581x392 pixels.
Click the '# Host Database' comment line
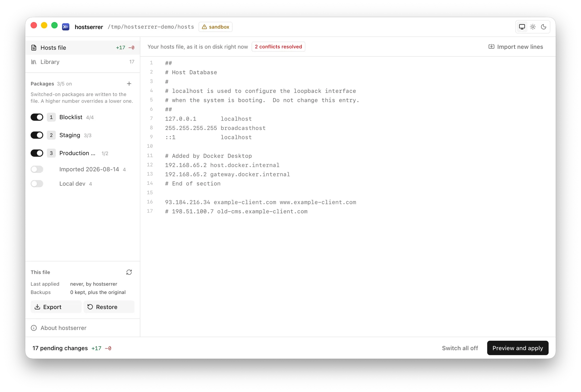[191, 72]
